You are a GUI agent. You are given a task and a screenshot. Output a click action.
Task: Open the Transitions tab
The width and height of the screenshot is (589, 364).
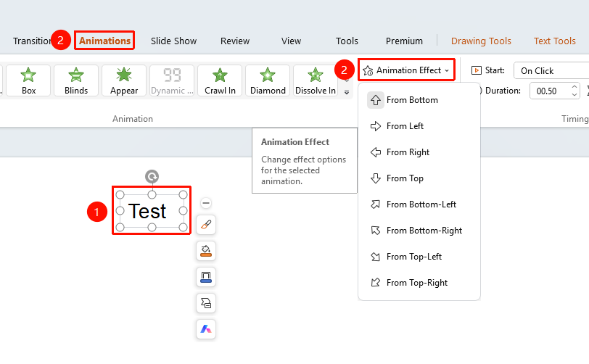pyautogui.click(x=32, y=41)
